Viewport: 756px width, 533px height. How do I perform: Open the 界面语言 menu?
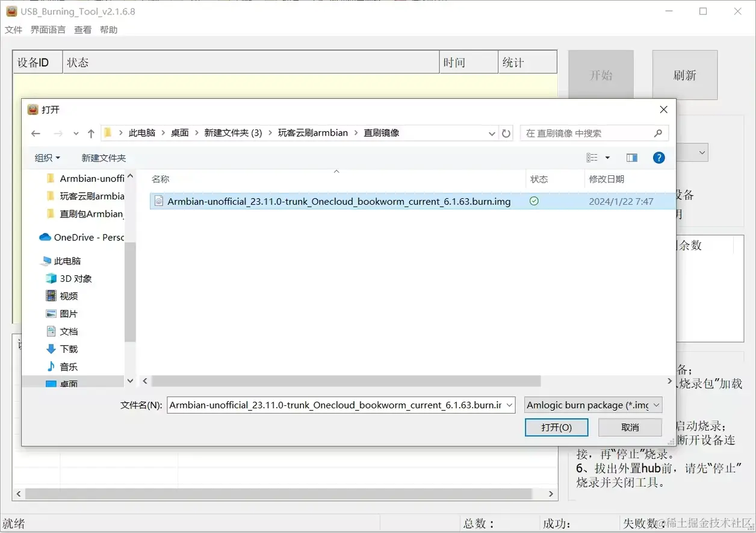click(x=48, y=30)
